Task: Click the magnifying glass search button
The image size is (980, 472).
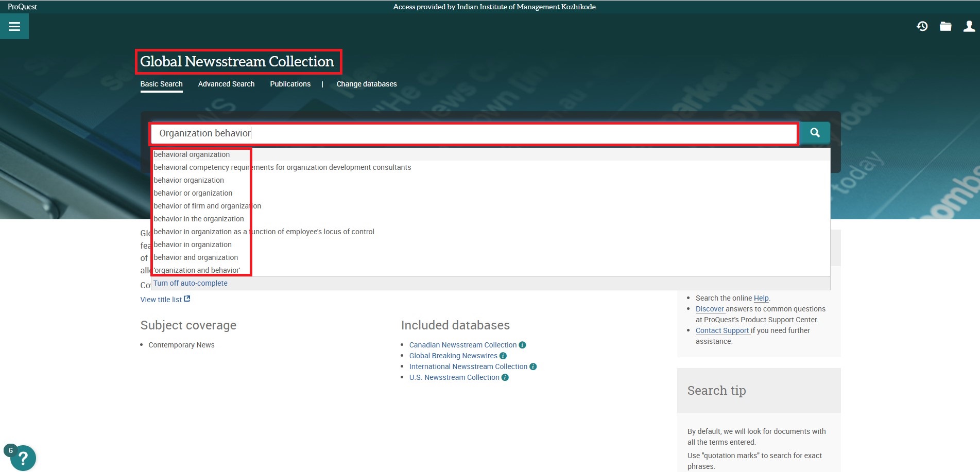Action: click(x=815, y=133)
